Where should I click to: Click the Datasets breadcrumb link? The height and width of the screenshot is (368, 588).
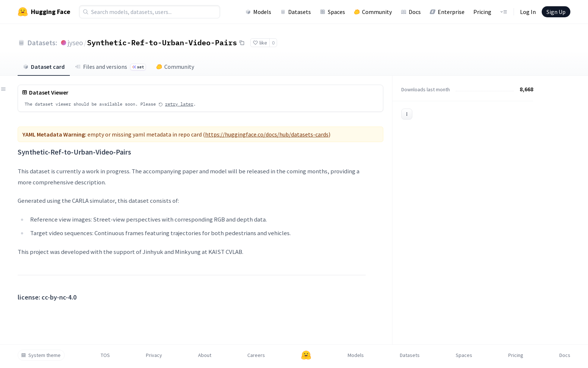click(42, 43)
